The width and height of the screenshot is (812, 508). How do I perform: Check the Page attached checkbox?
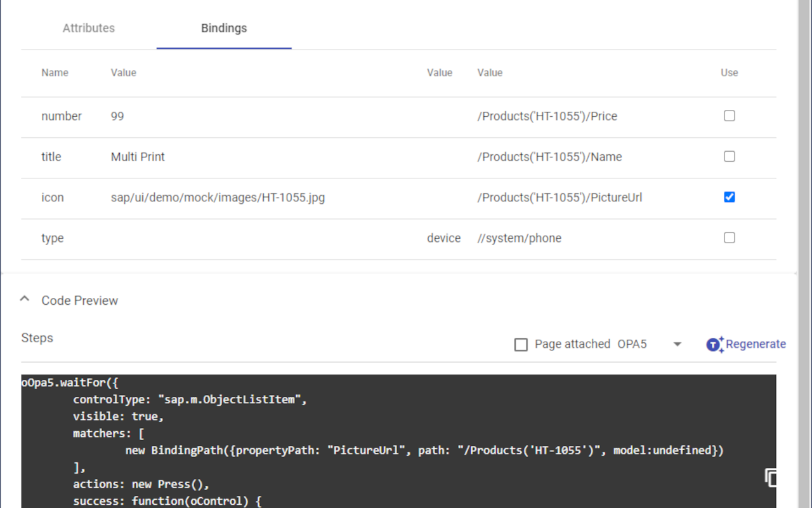(x=521, y=344)
